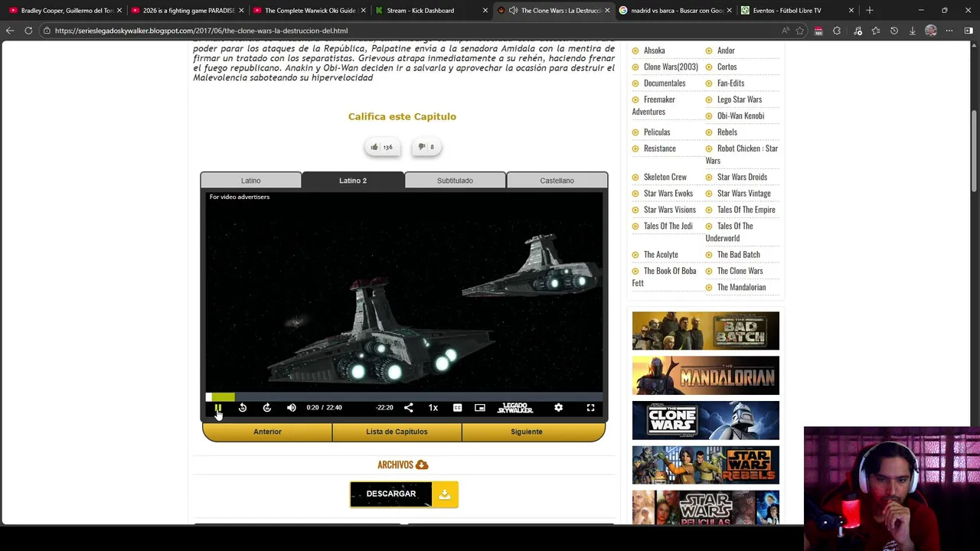The image size is (980, 551).
Task: Click the DESCARGAR download button
Action: click(391, 494)
